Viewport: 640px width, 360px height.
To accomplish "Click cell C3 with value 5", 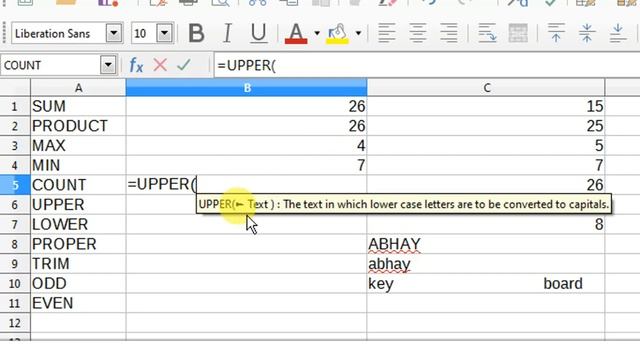I will pyautogui.click(x=486, y=146).
